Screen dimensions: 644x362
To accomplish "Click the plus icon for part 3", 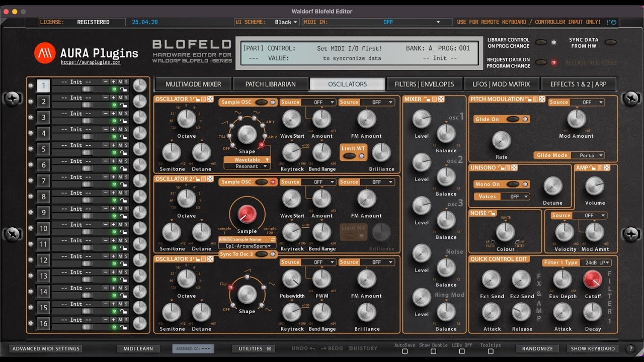I will [x=113, y=114].
